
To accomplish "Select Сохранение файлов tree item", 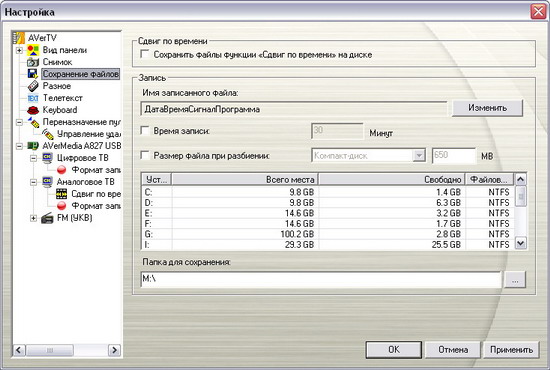I will click(80, 74).
